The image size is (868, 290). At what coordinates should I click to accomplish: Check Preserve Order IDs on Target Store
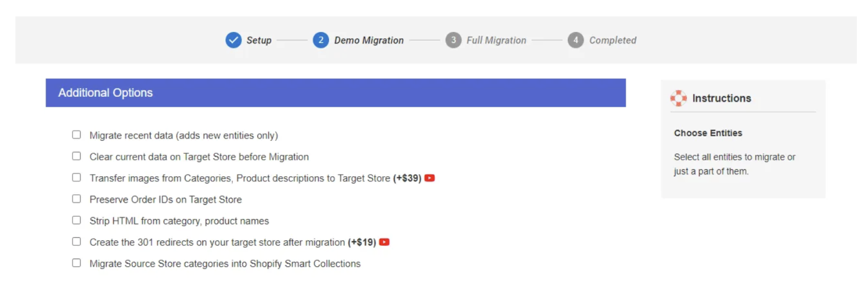point(76,199)
